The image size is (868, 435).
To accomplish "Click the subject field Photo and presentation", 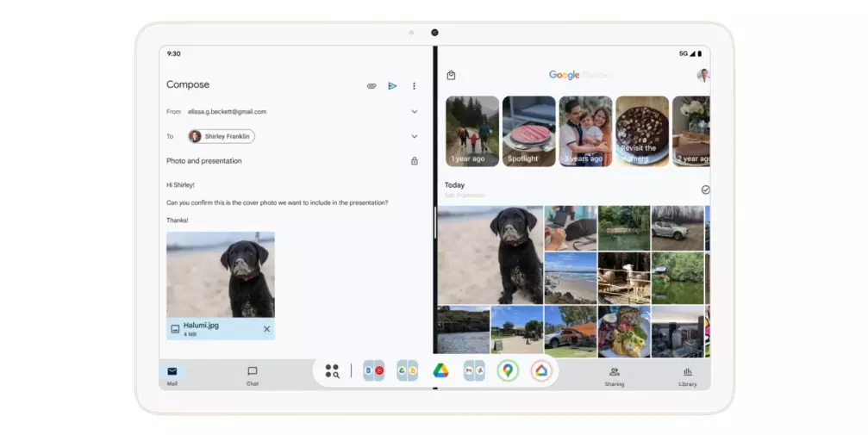I will [204, 161].
